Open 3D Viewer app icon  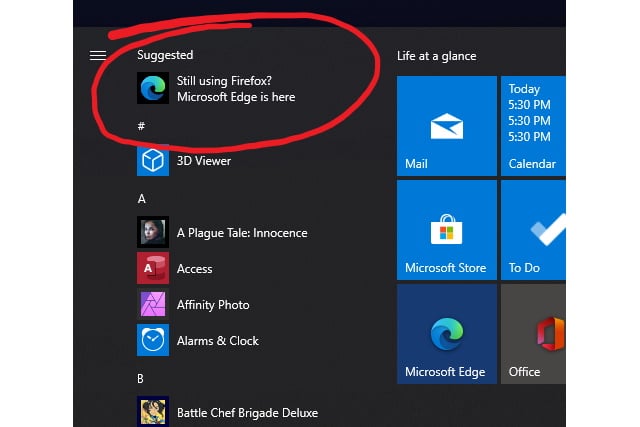[153, 160]
